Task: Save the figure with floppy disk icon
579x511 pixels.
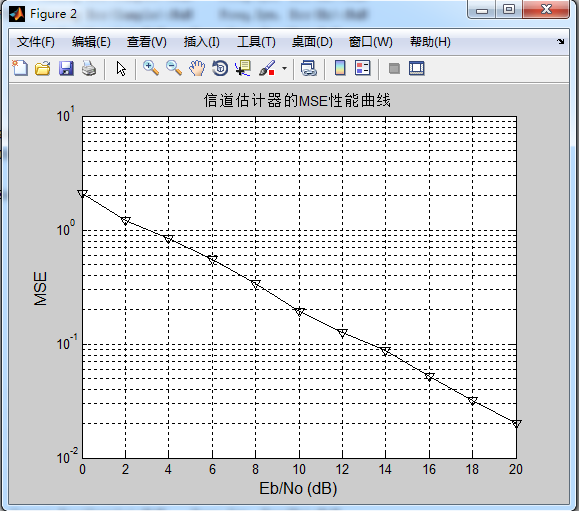Action: coord(66,68)
